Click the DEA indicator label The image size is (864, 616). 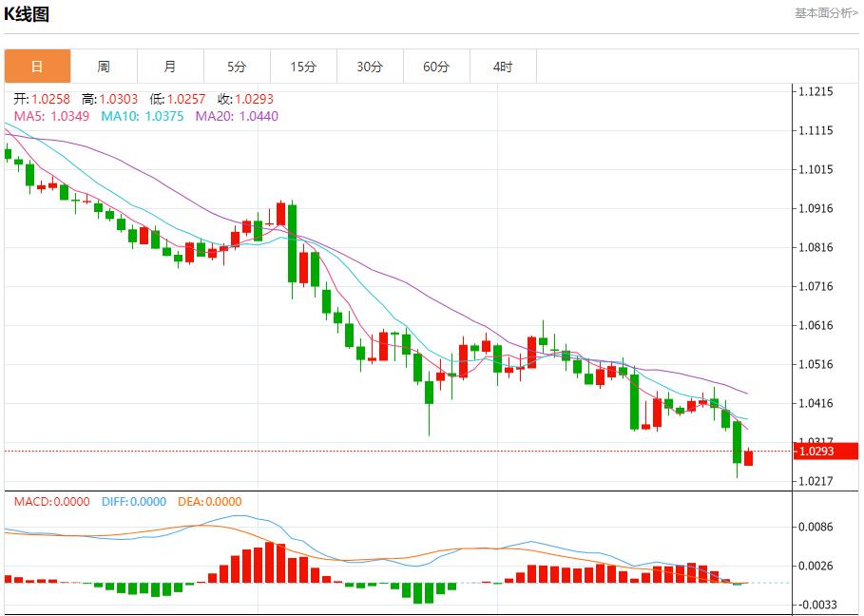coord(208,502)
